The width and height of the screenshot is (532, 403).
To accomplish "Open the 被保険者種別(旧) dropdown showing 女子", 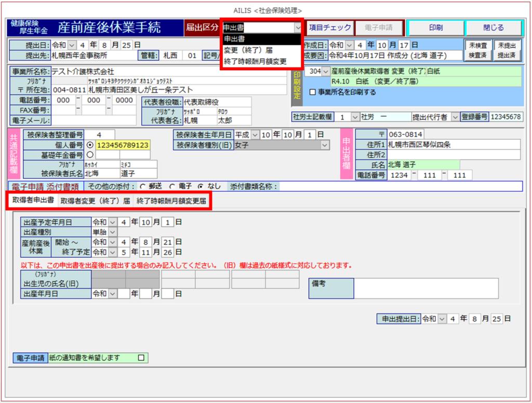I will point(325,145).
